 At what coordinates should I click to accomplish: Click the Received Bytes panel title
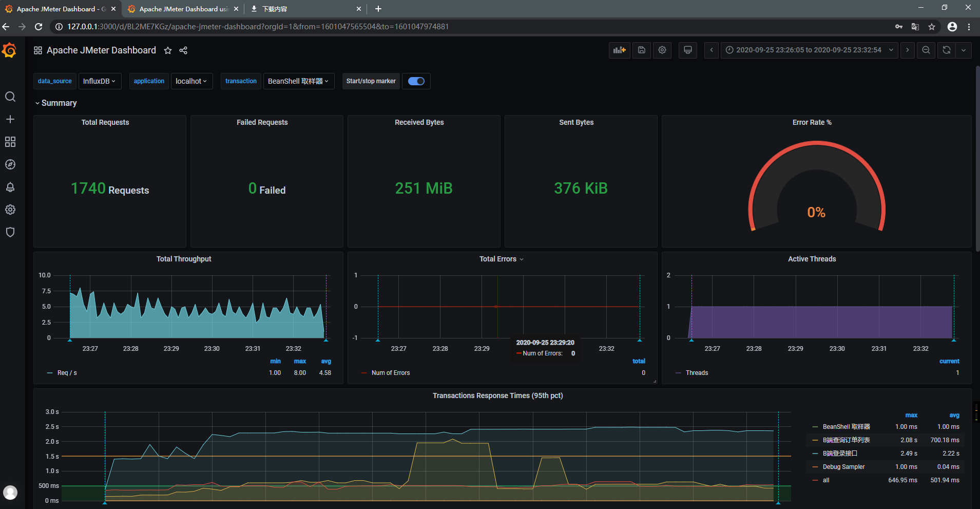pos(419,122)
